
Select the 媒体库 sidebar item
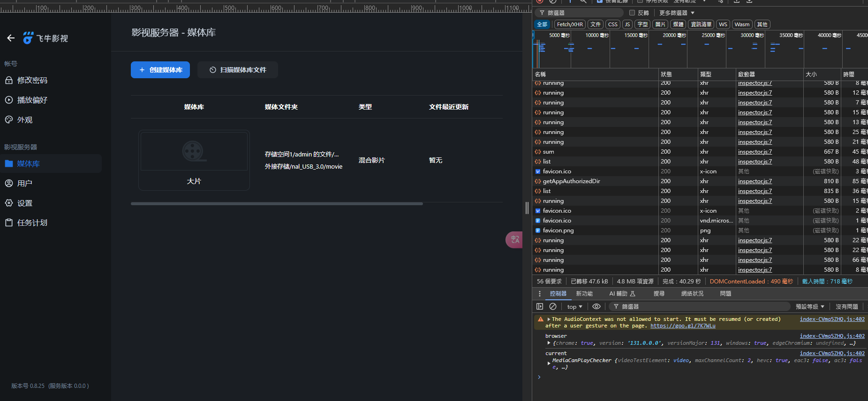pos(51,163)
